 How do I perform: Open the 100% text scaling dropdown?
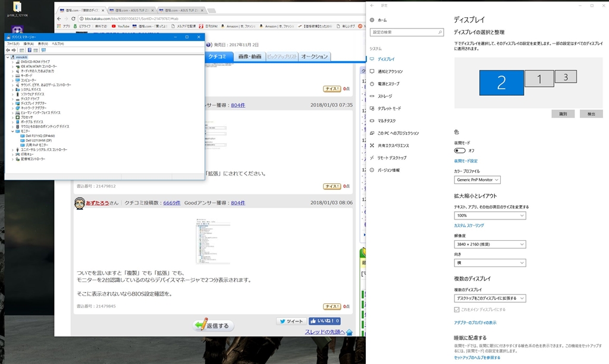tap(490, 215)
